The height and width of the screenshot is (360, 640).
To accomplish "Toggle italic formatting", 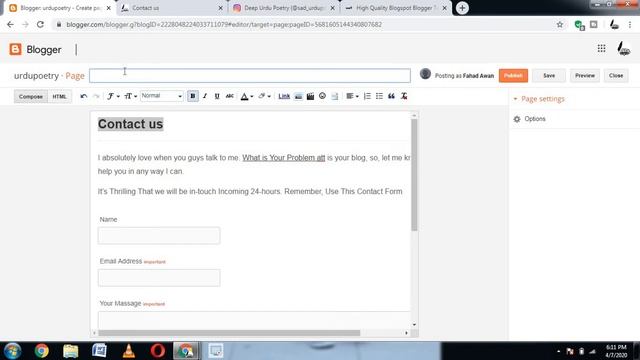I will click(x=205, y=96).
